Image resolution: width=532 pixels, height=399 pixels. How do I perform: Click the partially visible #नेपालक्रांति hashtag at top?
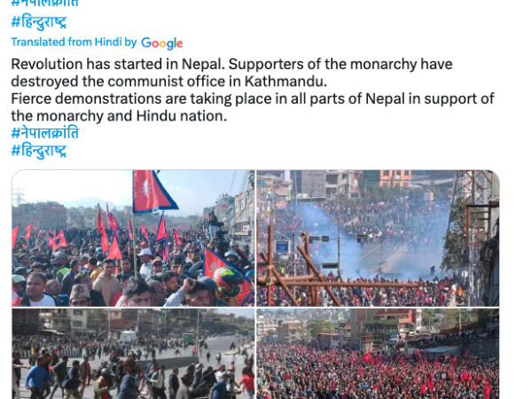point(45,3)
